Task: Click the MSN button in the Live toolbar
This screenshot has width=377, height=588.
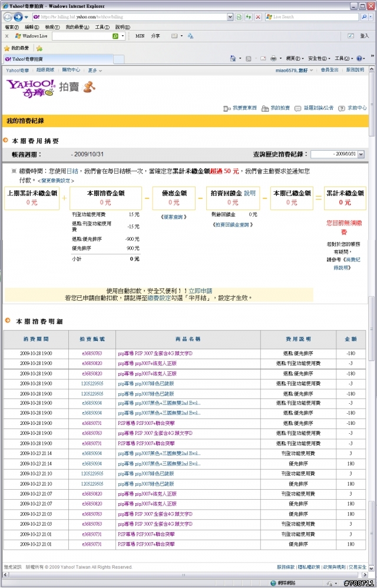Action: tap(140, 36)
